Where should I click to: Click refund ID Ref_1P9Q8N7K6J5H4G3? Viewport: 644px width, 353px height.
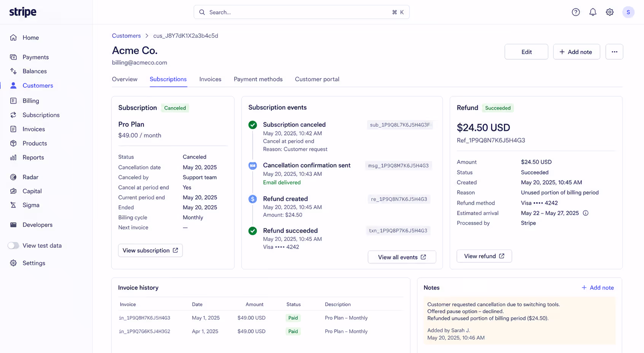pos(491,140)
